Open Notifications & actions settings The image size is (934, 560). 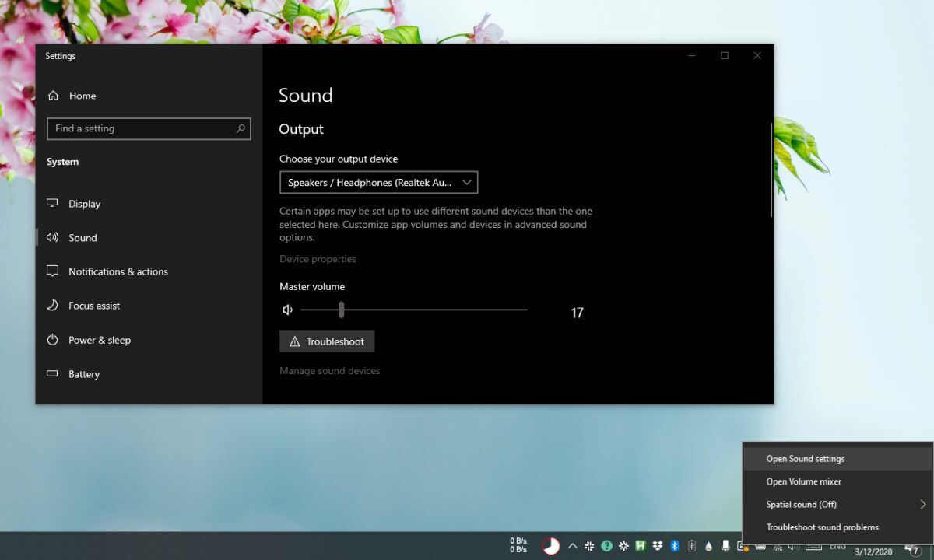pyautogui.click(x=118, y=271)
